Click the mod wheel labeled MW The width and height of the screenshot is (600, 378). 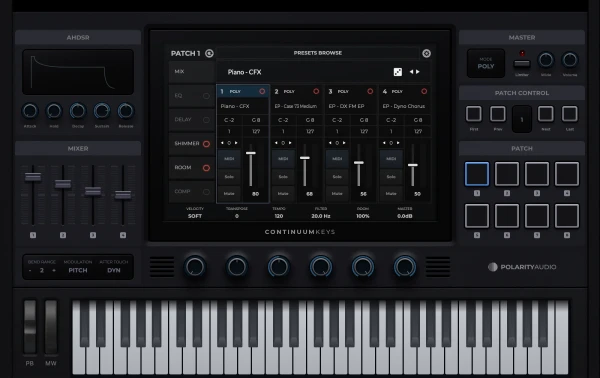click(x=51, y=326)
